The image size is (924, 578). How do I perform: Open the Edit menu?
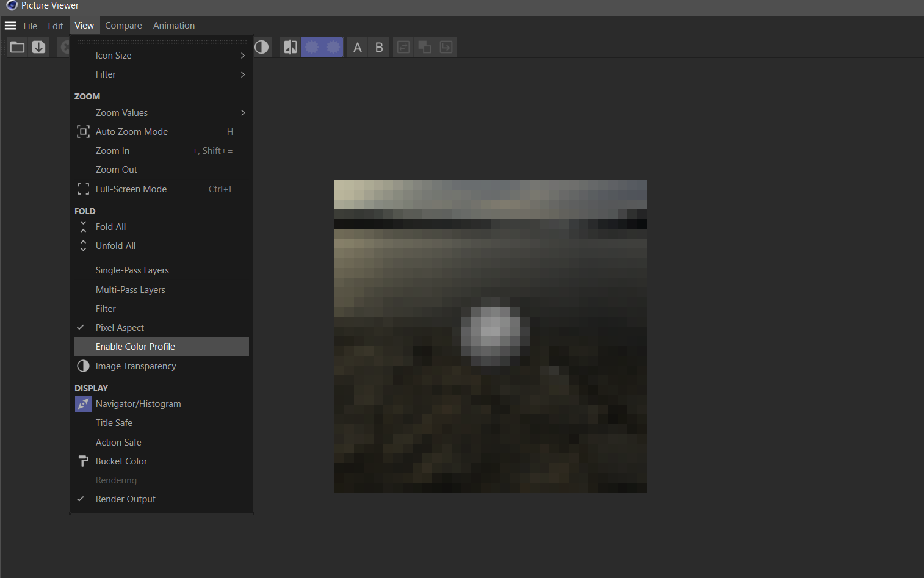point(56,26)
